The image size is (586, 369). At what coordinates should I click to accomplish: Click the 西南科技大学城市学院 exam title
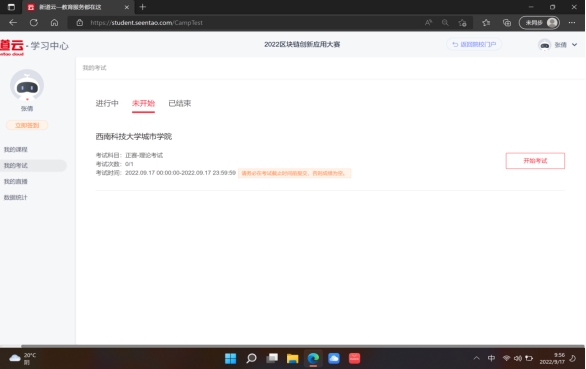(134, 136)
